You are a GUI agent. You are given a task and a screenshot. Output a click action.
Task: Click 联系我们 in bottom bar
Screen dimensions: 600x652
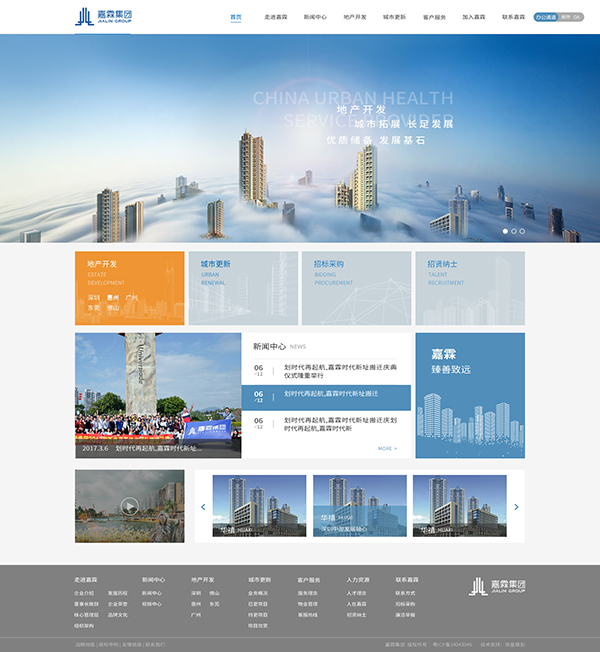coord(155,645)
